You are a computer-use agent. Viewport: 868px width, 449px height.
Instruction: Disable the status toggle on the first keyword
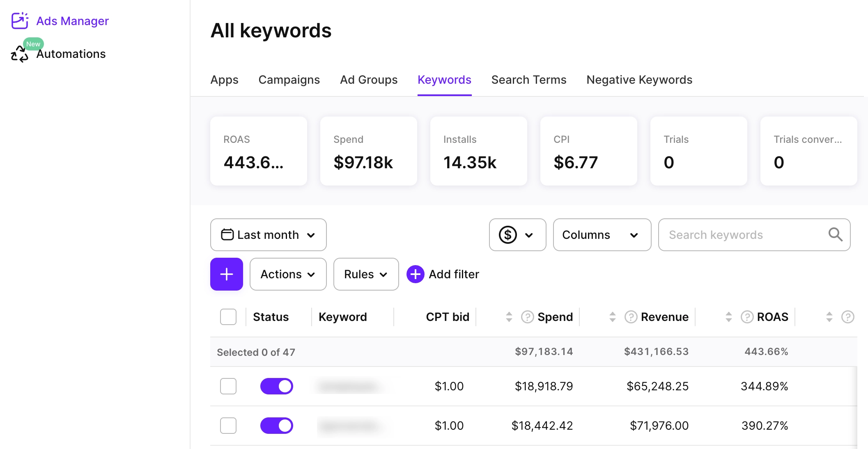tap(277, 386)
